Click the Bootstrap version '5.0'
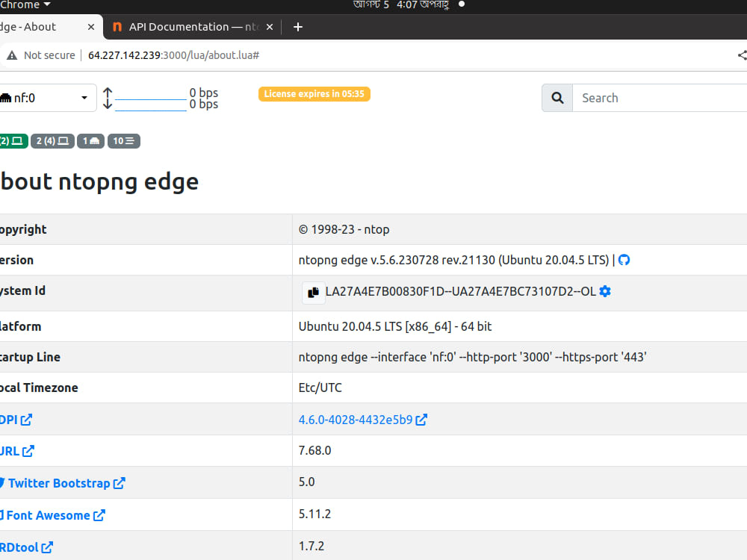 [x=307, y=482]
